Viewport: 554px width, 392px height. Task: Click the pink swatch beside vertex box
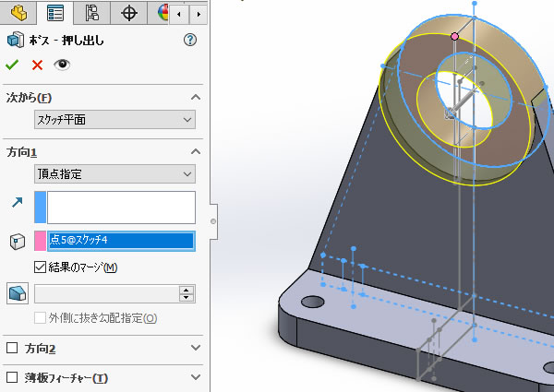pos(41,241)
